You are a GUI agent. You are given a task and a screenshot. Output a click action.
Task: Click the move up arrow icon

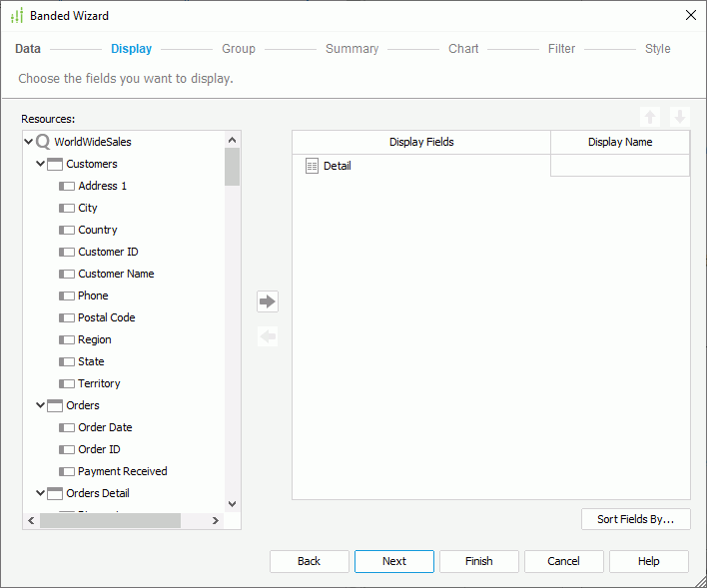tap(650, 117)
